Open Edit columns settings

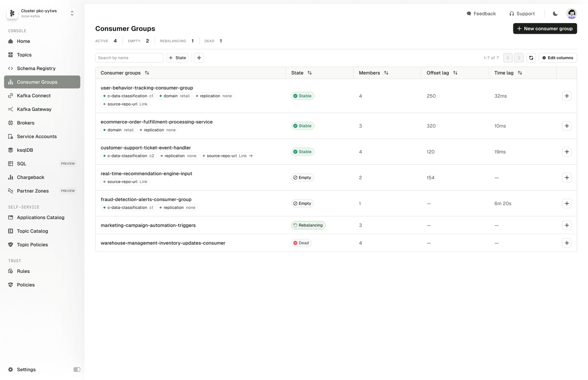pyautogui.click(x=557, y=58)
